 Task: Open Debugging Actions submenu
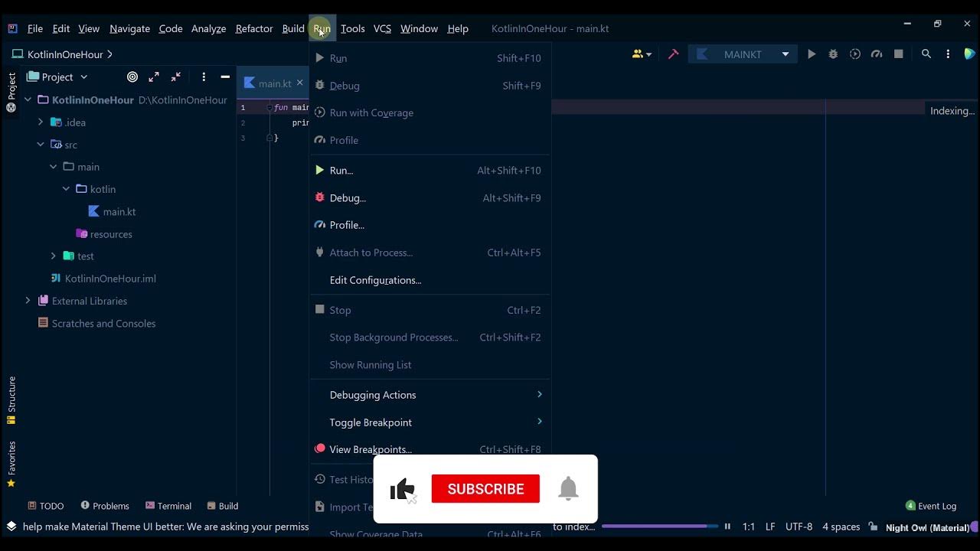click(430, 395)
